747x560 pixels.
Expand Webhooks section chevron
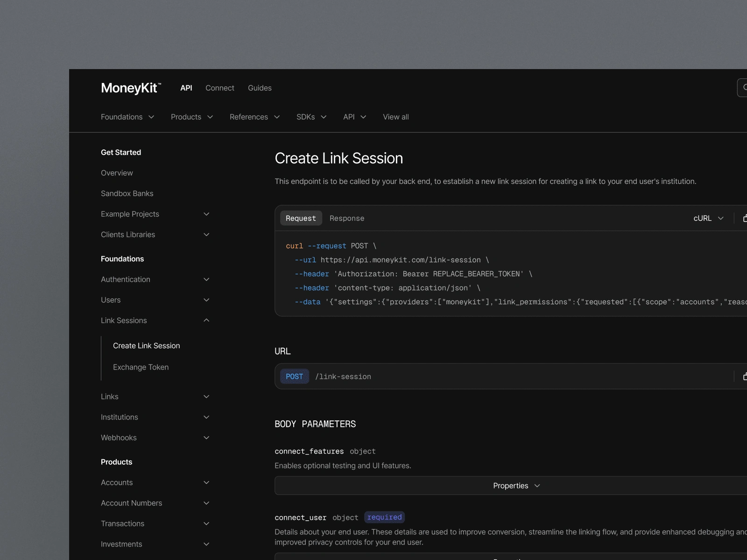[206, 437]
